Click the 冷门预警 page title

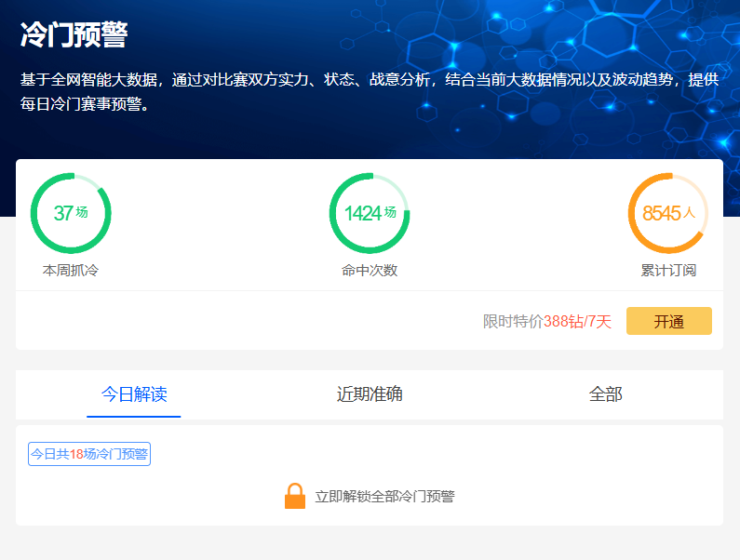pos(74,35)
